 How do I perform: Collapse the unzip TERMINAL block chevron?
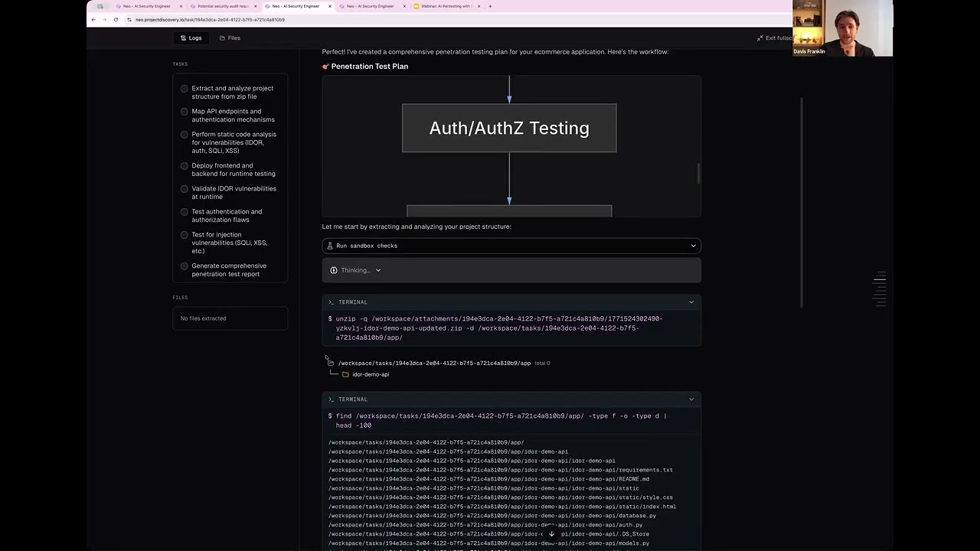click(x=691, y=302)
